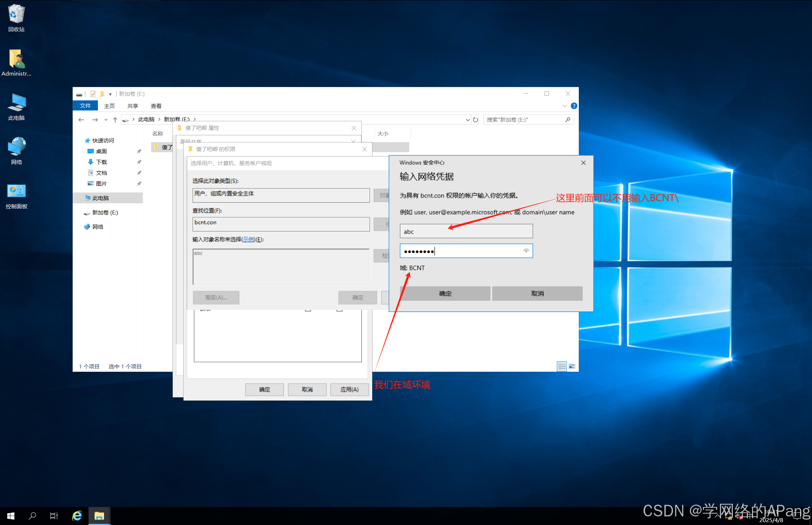Image resolution: width=812 pixels, height=525 pixels.
Task: Click the Explorer help question mark icon
Action: tap(574, 106)
